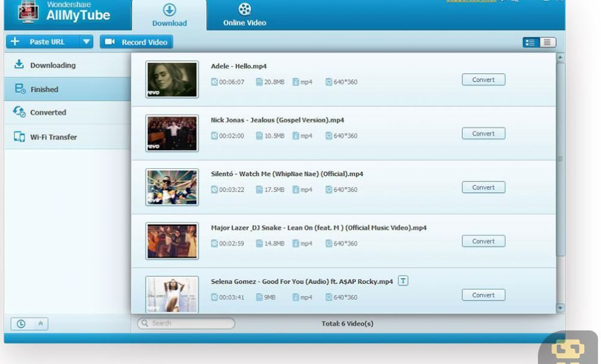
Task: Open the Converted section
Action: point(67,113)
